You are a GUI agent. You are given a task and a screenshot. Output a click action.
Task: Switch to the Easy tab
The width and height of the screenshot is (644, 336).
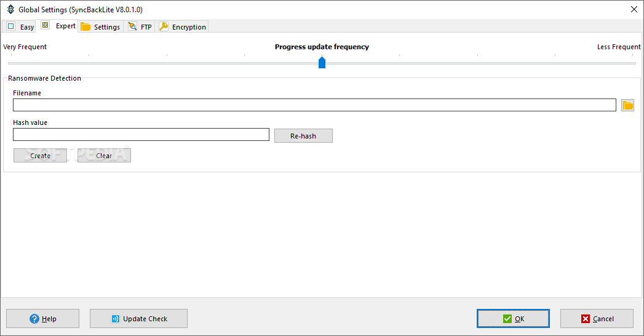point(20,26)
